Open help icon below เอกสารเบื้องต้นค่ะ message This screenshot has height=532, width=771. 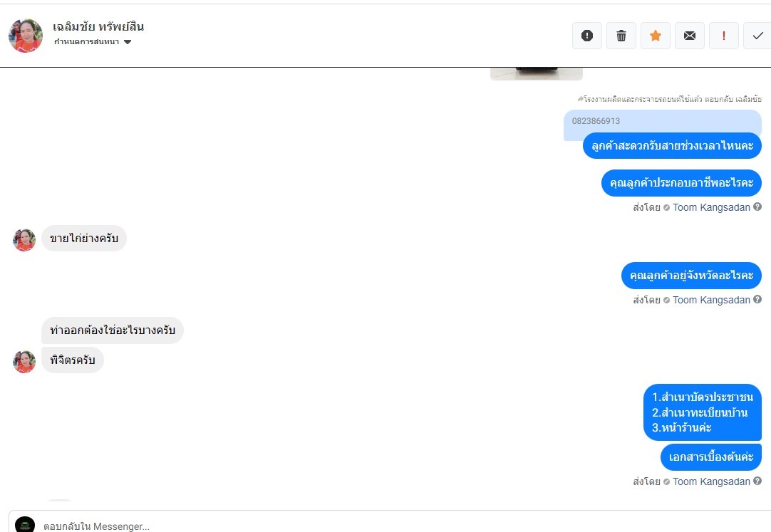coord(757,481)
